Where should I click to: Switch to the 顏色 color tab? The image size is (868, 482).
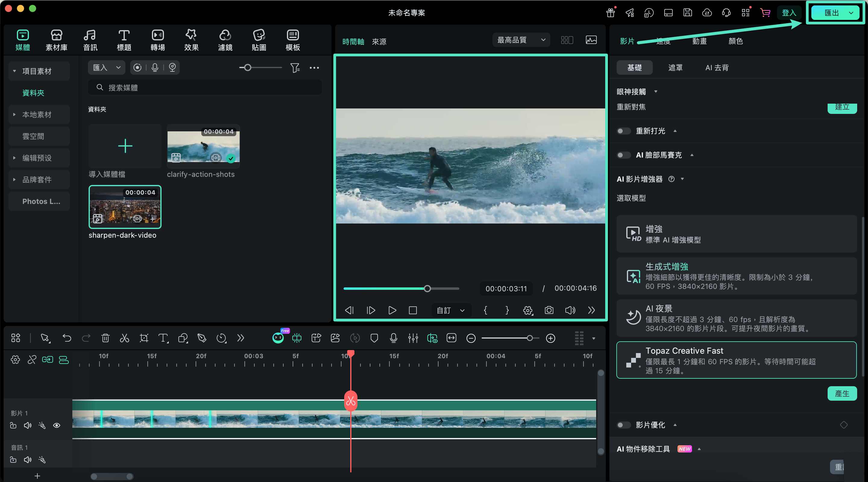735,41
